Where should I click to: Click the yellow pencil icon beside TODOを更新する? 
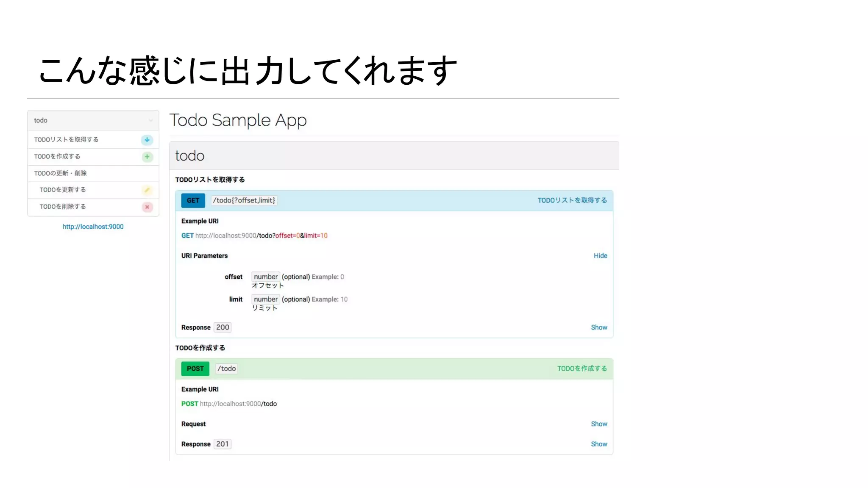tap(147, 190)
